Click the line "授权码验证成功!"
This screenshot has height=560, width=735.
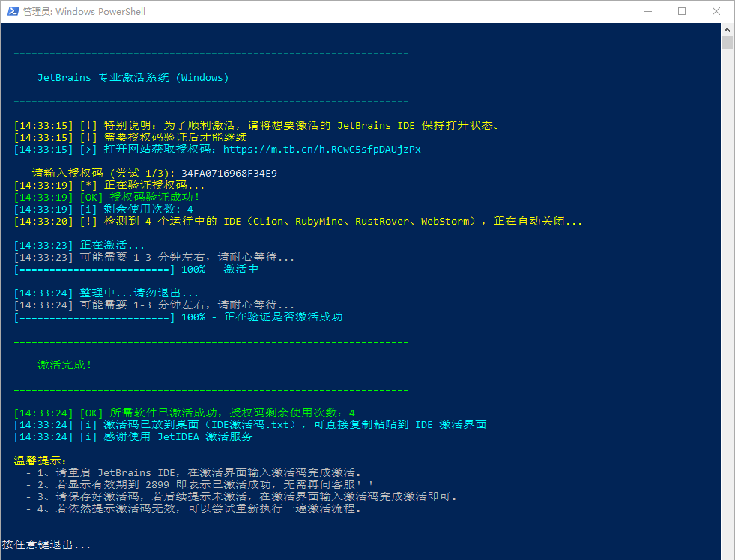coord(107,197)
